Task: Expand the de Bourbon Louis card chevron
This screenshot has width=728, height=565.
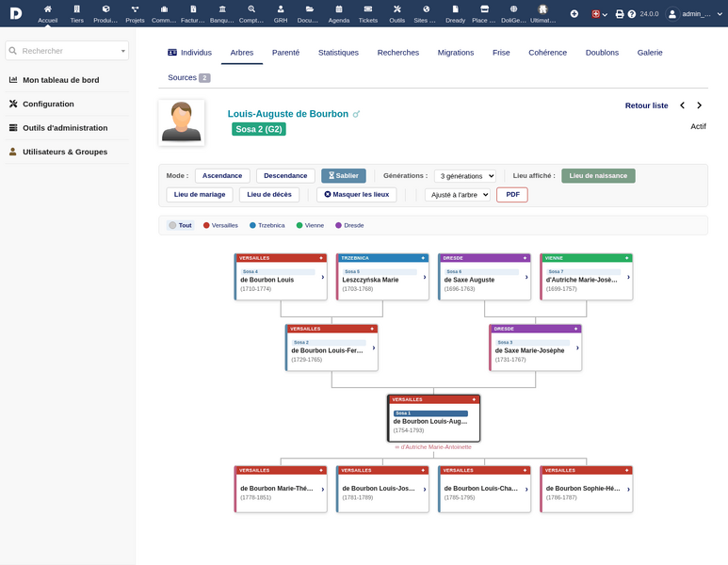Action: (323, 277)
